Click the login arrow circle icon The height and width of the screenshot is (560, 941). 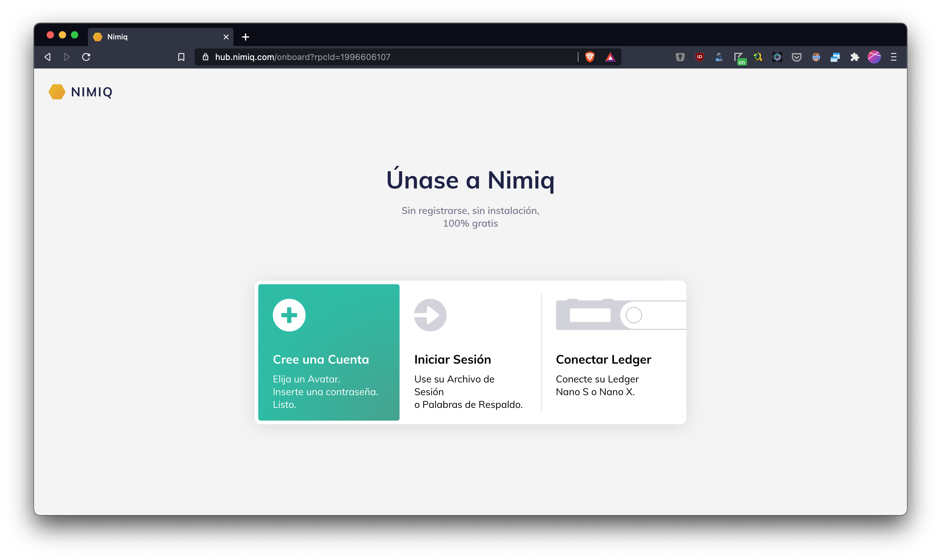430,315
